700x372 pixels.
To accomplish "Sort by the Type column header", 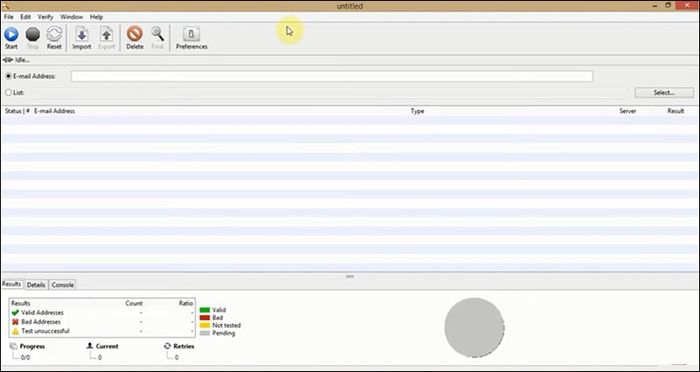I will click(417, 111).
